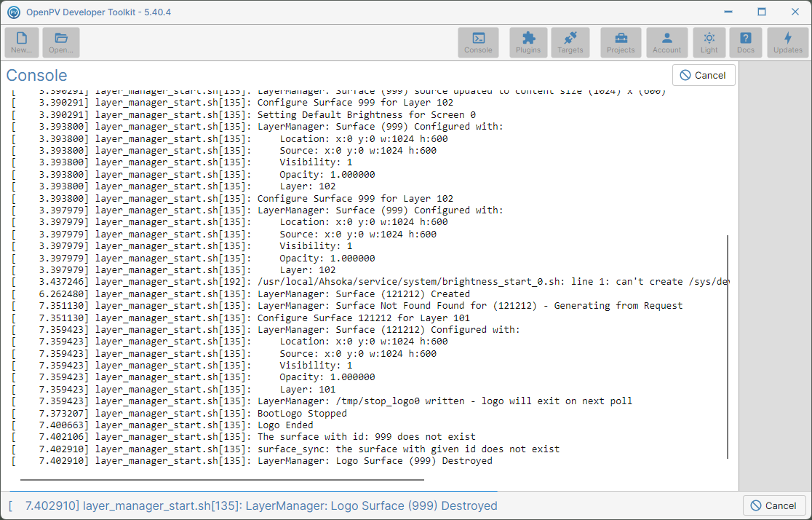Screen dimensions: 812x520
Task: Click the "Surface Not Found Found" log line
Action: pyautogui.click(x=347, y=306)
